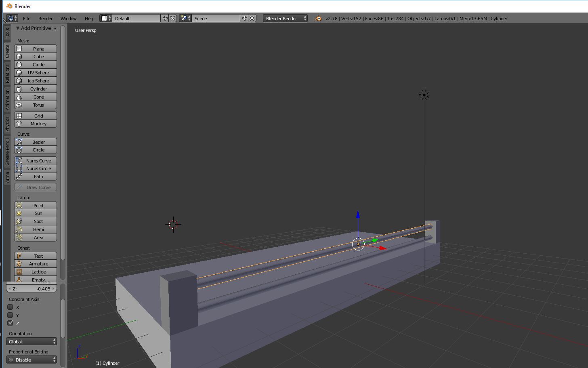Screen dimensions: 588x368
Task: Enable the Y constraint axis checkbox
Action: point(10,315)
